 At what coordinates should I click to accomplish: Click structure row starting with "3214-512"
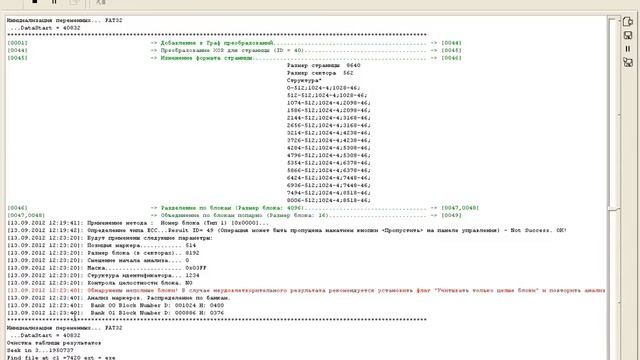(329, 133)
